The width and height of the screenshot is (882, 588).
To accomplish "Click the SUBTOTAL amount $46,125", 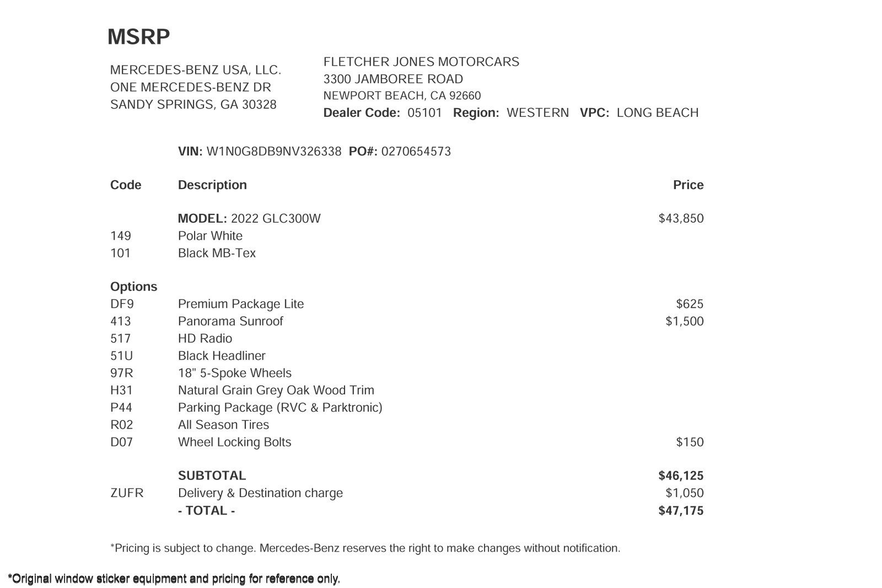I will point(681,476).
